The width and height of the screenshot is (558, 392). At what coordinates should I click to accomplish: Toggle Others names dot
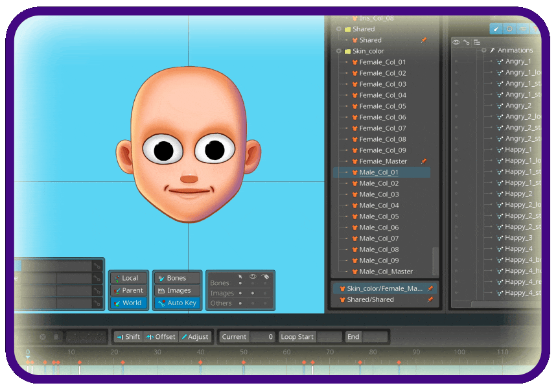click(265, 303)
